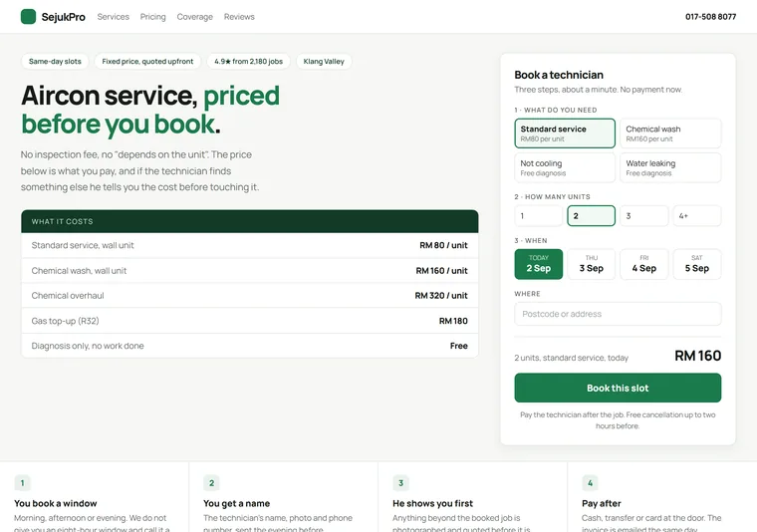The image size is (757, 532).
Task: Select 1 unit
Action: point(538,216)
